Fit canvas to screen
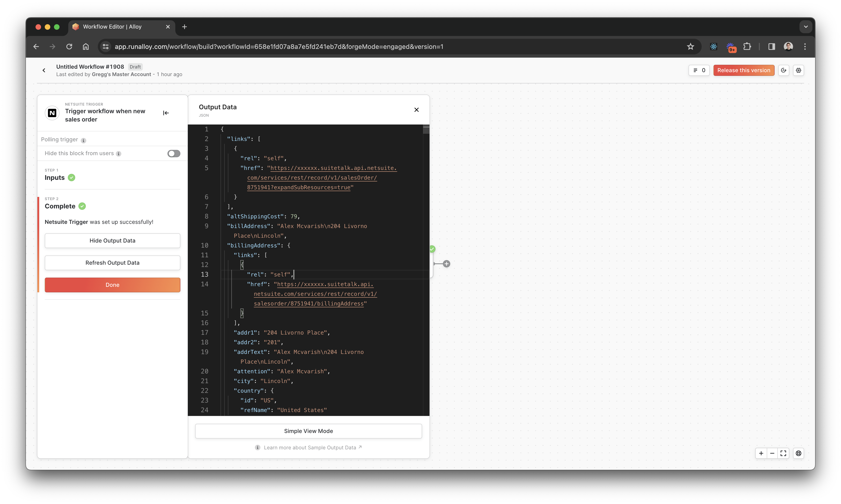Screen dimensions: 841x504 coord(783,454)
